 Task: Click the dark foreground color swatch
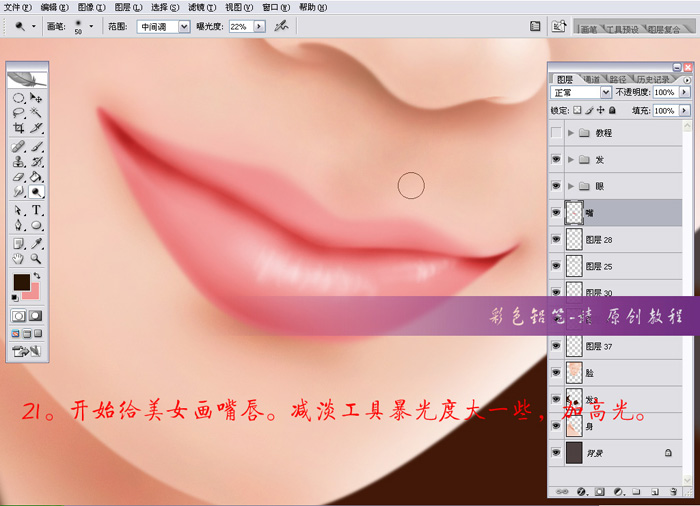point(21,282)
